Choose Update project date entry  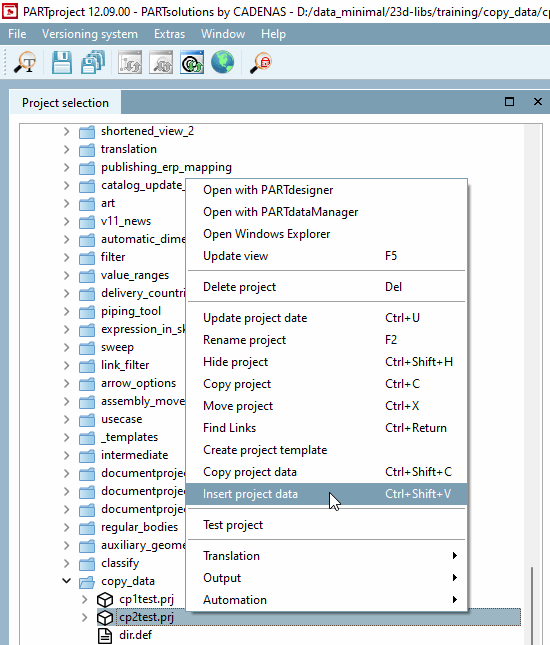tap(327, 318)
